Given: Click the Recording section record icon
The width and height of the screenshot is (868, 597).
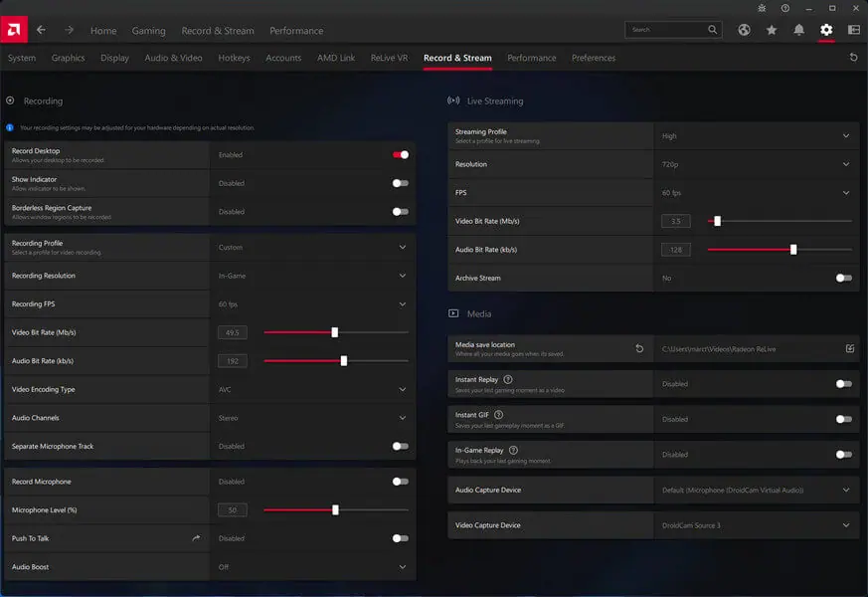Looking at the screenshot, I should coord(10,100).
